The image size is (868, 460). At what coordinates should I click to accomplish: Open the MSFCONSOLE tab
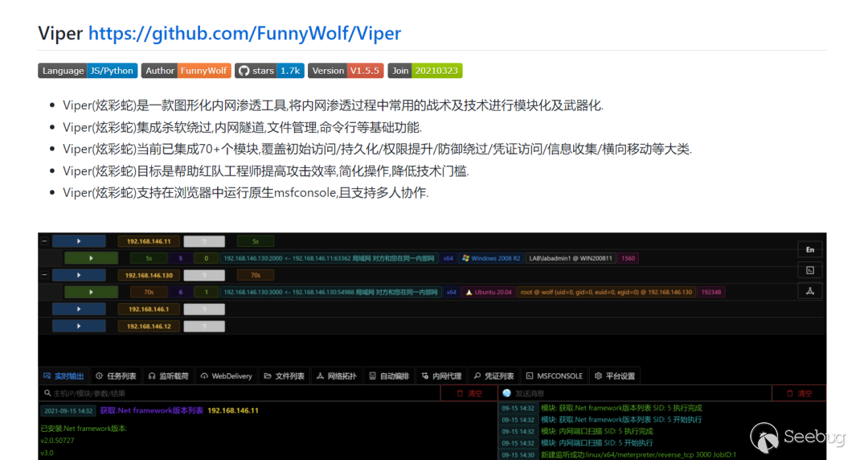click(554, 376)
